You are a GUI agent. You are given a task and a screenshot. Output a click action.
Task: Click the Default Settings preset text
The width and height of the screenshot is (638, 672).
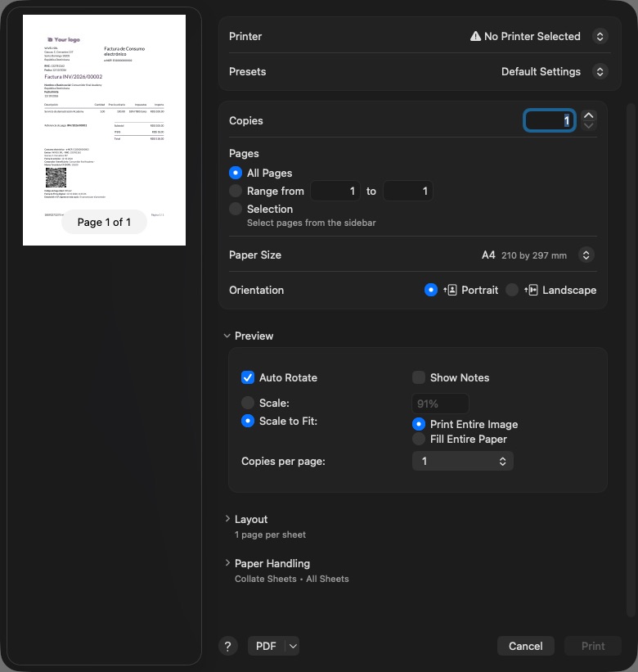(541, 71)
